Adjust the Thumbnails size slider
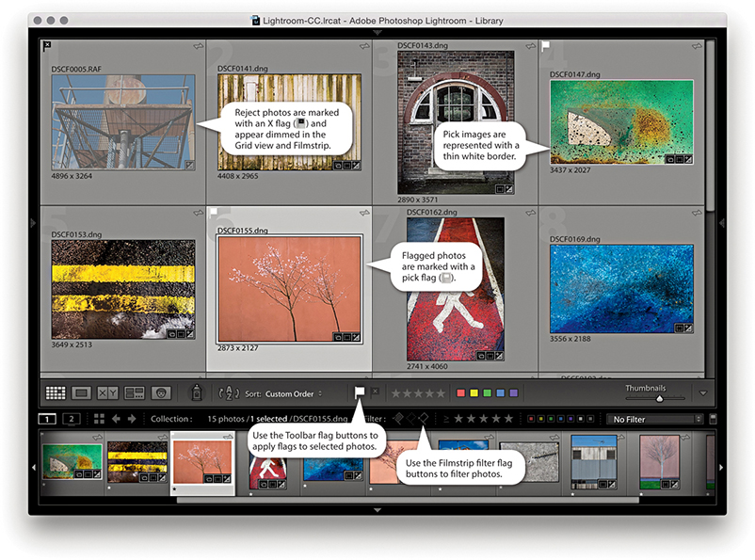755x560 pixels. (x=658, y=398)
